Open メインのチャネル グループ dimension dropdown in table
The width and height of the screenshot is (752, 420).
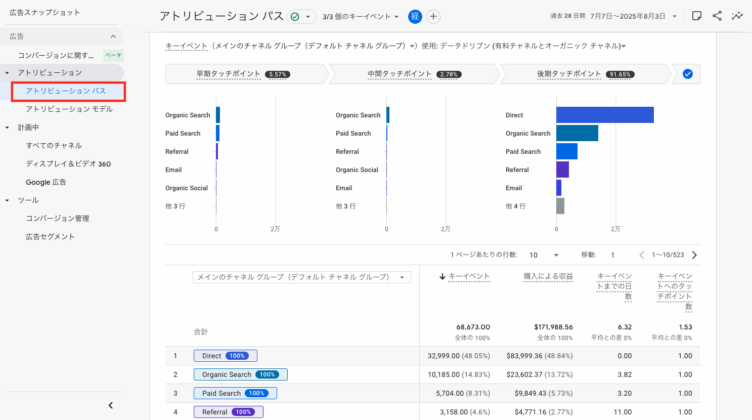pos(302,277)
